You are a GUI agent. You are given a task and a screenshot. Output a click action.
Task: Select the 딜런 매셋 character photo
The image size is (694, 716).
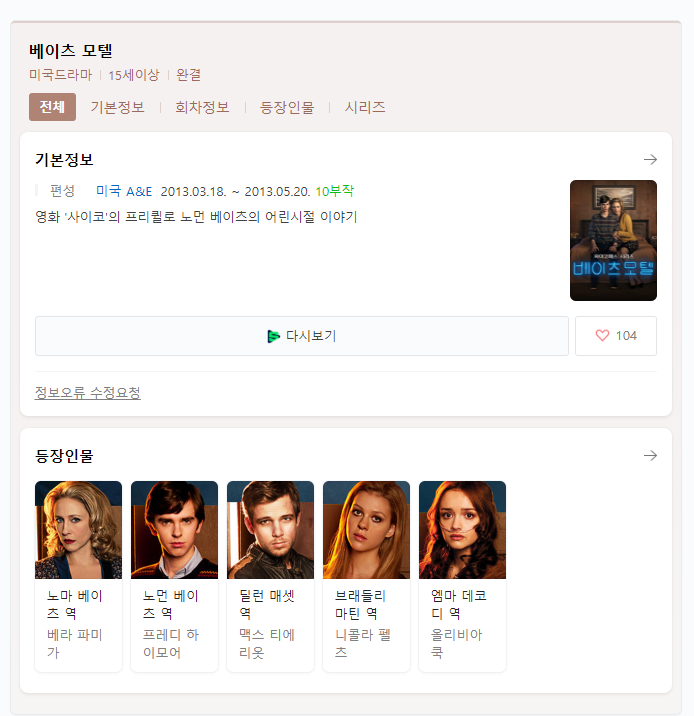pyautogui.click(x=270, y=530)
